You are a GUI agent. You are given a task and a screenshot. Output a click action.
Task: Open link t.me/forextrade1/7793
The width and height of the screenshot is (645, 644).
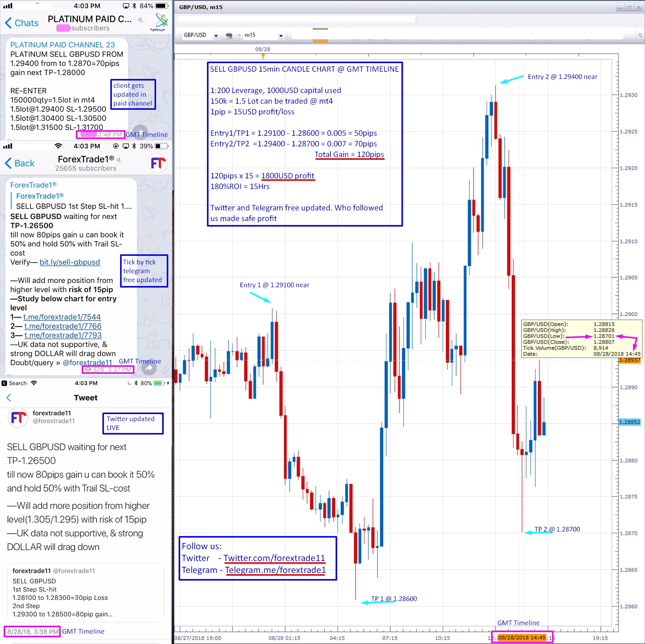[x=63, y=335]
